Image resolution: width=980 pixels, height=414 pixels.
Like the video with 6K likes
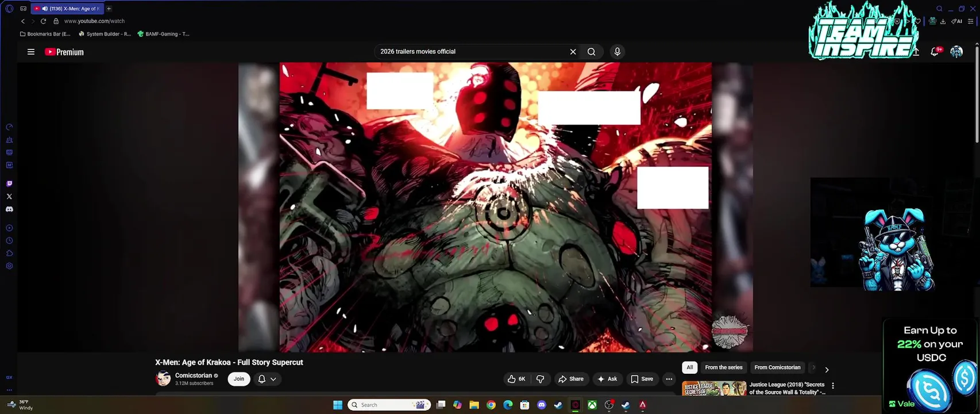516,379
